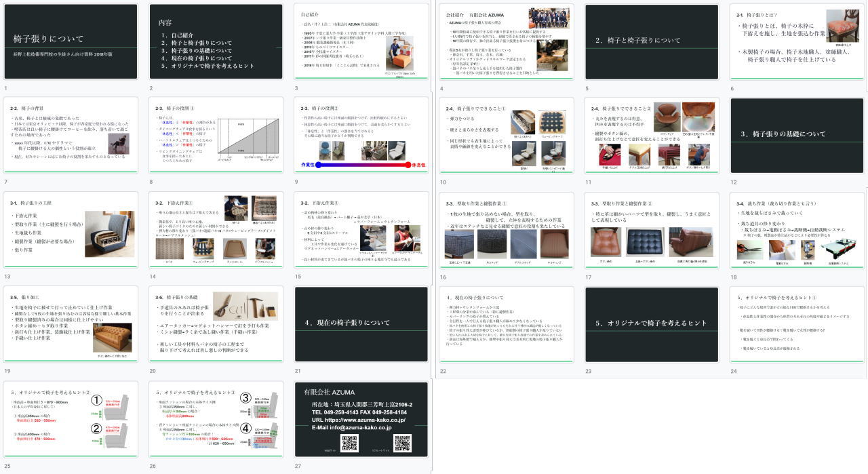Open the 内容 contents slide

pos(216,42)
